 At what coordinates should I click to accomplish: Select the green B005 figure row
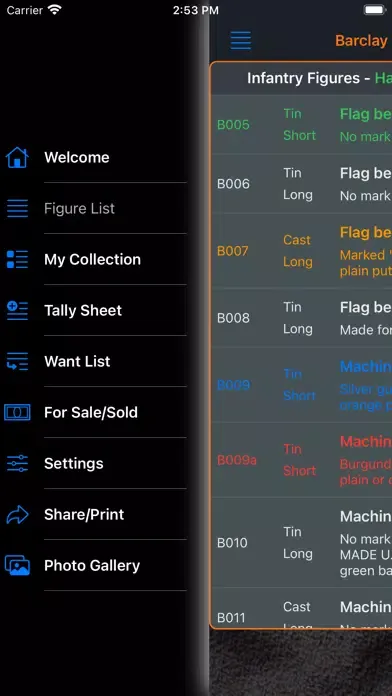coord(301,125)
